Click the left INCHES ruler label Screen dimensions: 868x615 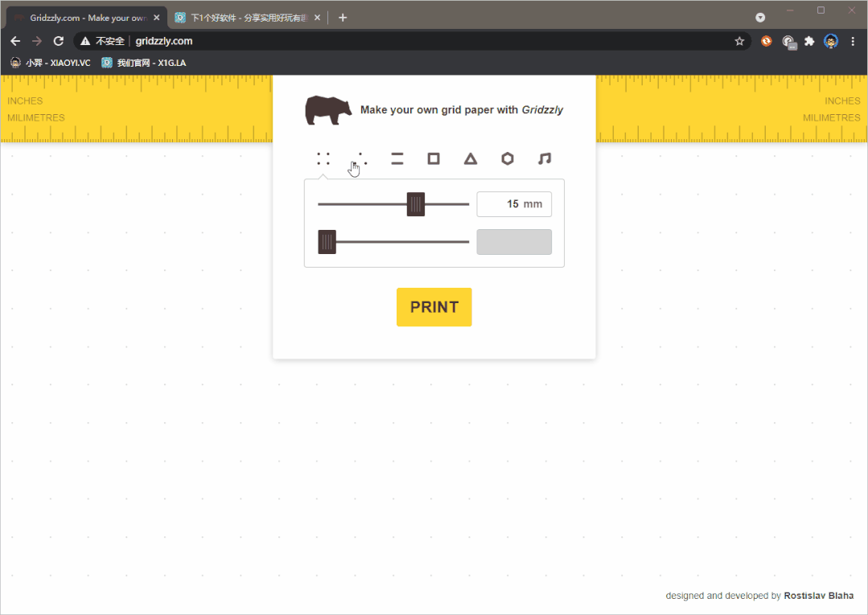coord(25,100)
